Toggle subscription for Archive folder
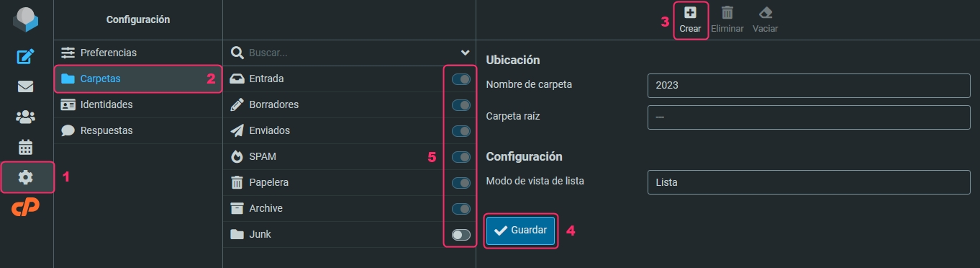Screen dimensions: 980x268 (460, 209)
